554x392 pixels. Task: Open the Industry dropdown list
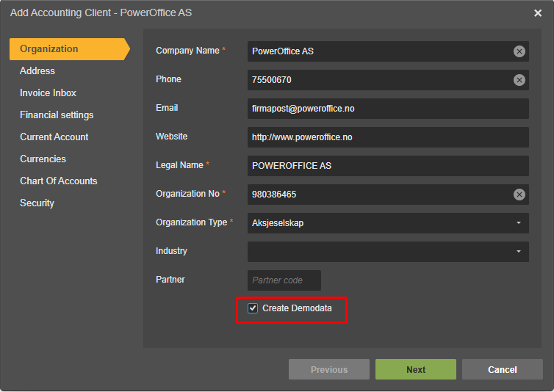518,252
